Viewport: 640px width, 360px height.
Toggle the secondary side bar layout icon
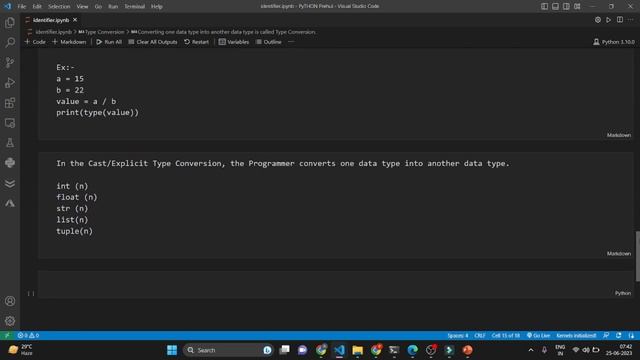pyautogui.click(x=566, y=6)
